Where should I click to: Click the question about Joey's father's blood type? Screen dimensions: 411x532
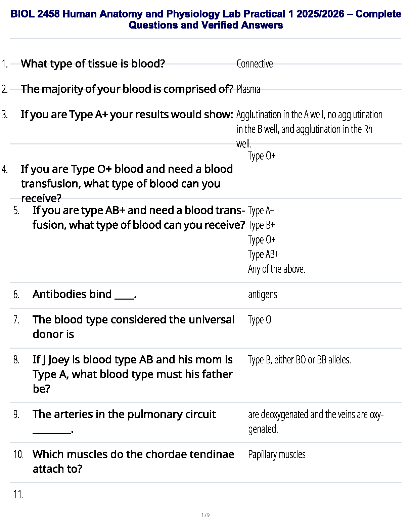coord(133,374)
